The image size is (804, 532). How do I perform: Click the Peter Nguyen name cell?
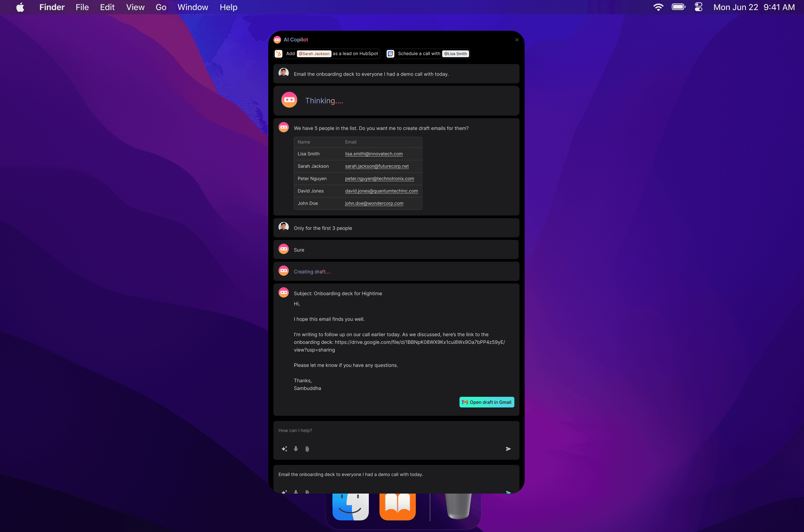(x=312, y=178)
